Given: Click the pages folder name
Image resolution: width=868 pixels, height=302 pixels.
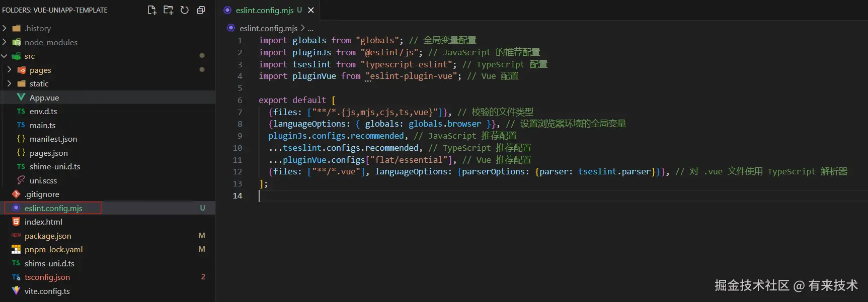Looking at the screenshot, I should (x=40, y=70).
